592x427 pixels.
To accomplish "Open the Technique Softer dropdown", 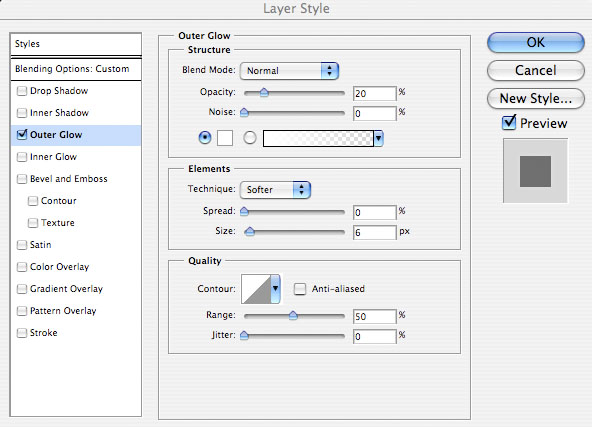I will coord(275,190).
